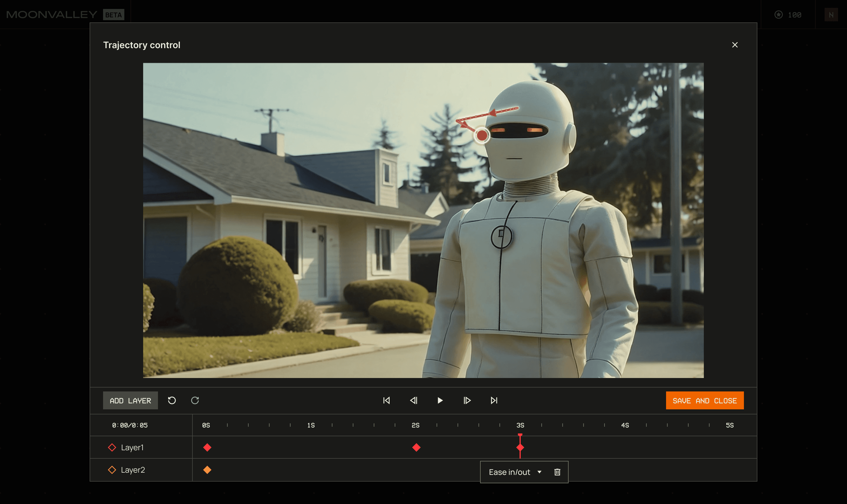
Task: Close the Trajectory control dialog
Action: pos(734,45)
